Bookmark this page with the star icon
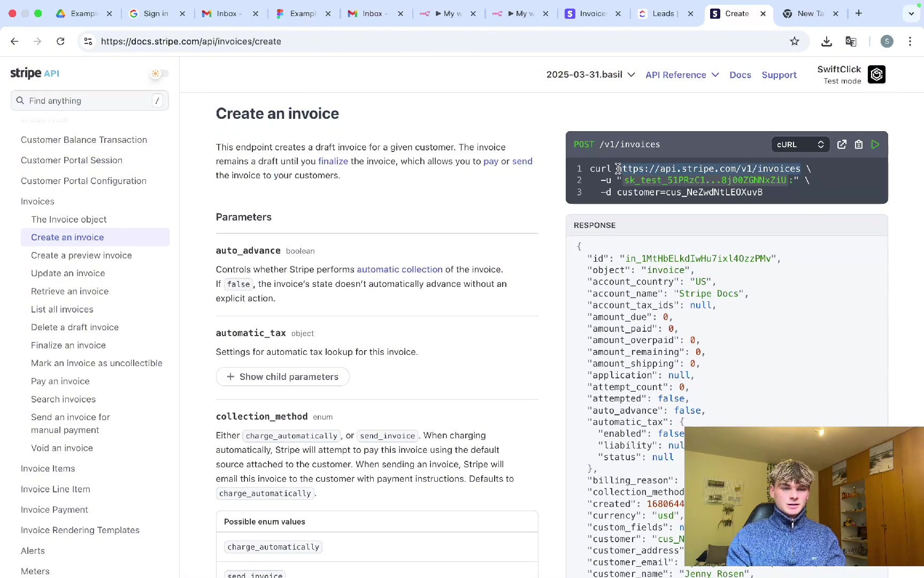Screen dimensions: 924x578 (795, 41)
